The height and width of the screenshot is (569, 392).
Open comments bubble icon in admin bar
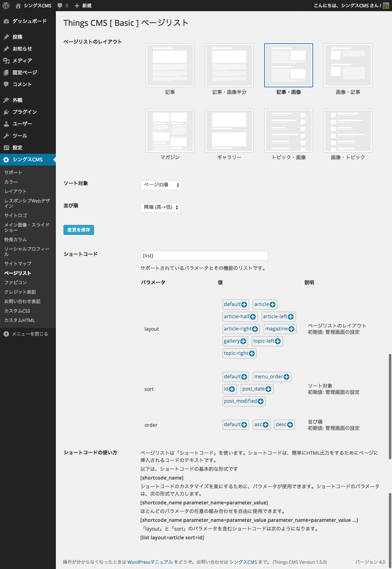point(60,6)
